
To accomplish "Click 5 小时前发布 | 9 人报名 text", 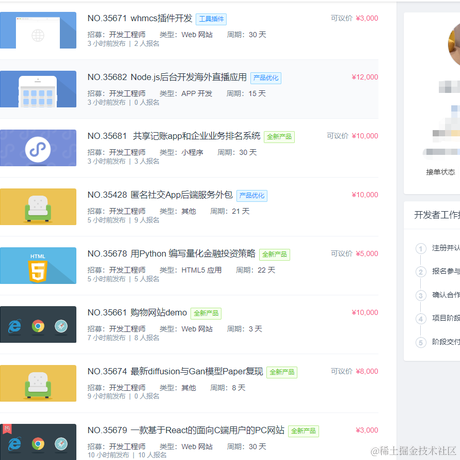I will tap(123, 220).
